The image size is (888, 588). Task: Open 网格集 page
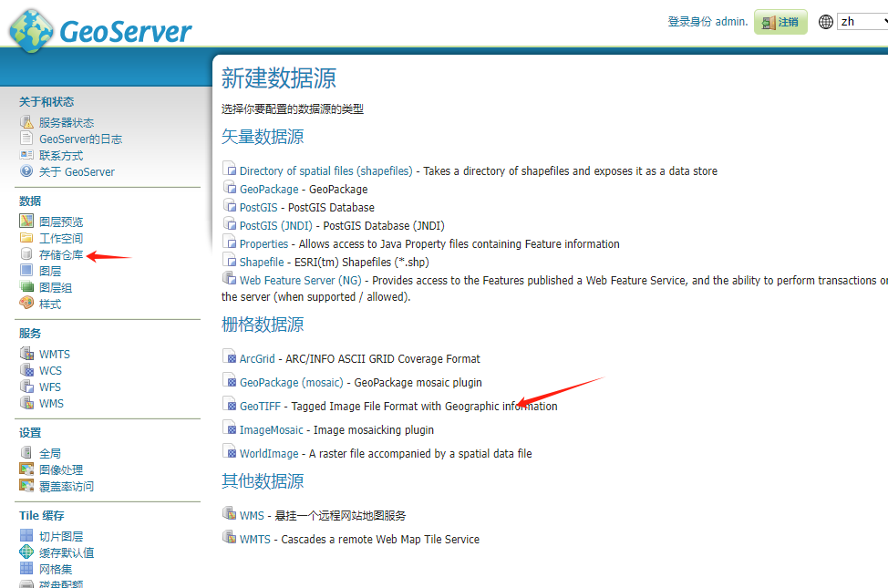[56, 569]
